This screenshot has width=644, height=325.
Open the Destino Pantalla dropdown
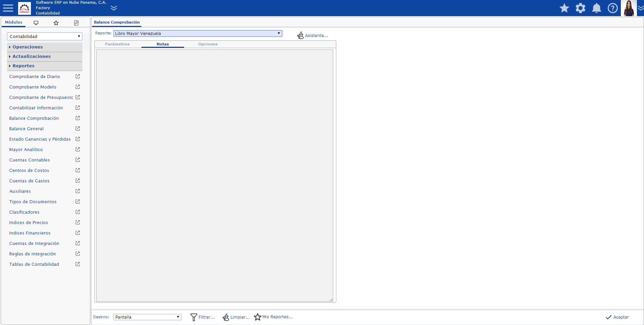coord(147,317)
